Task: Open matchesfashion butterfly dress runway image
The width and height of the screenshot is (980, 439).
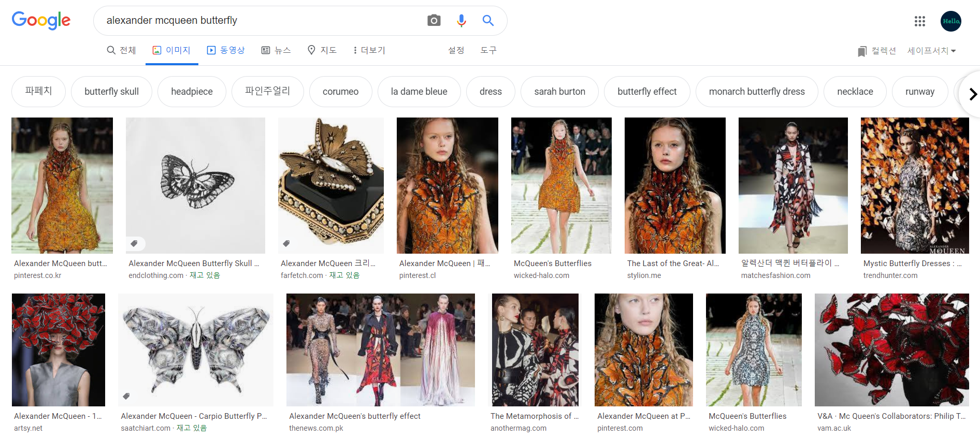Action: (793, 185)
